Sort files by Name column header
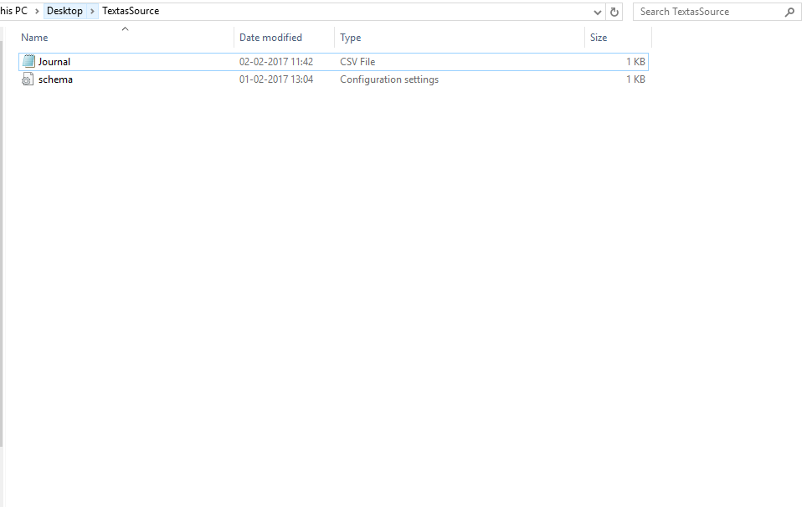Screen dimensions: 812x507 pos(34,38)
